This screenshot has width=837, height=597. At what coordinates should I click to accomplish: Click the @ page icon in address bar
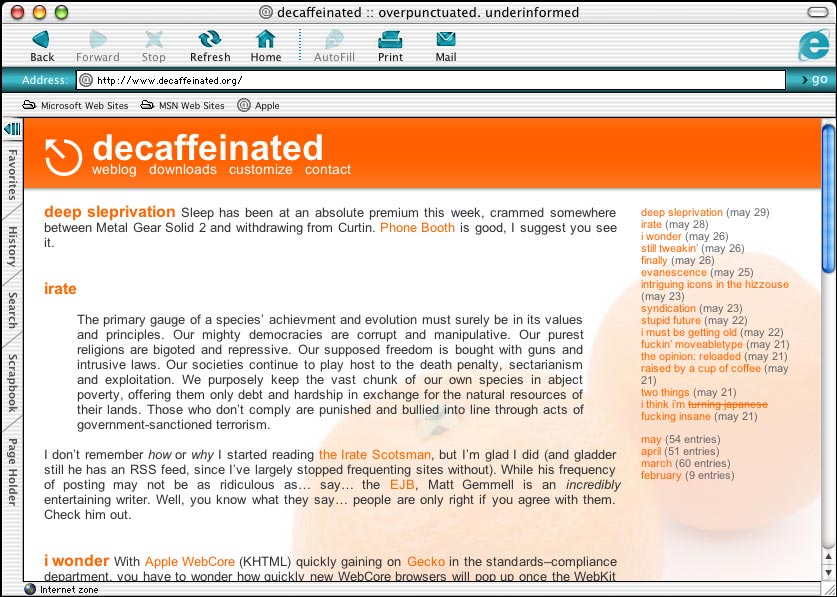[x=85, y=80]
